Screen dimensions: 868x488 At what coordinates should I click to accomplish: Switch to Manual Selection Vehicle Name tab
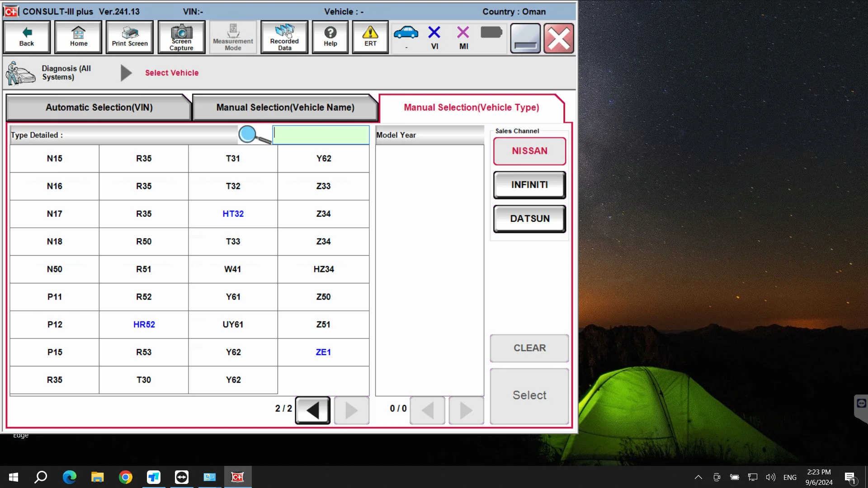(286, 107)
